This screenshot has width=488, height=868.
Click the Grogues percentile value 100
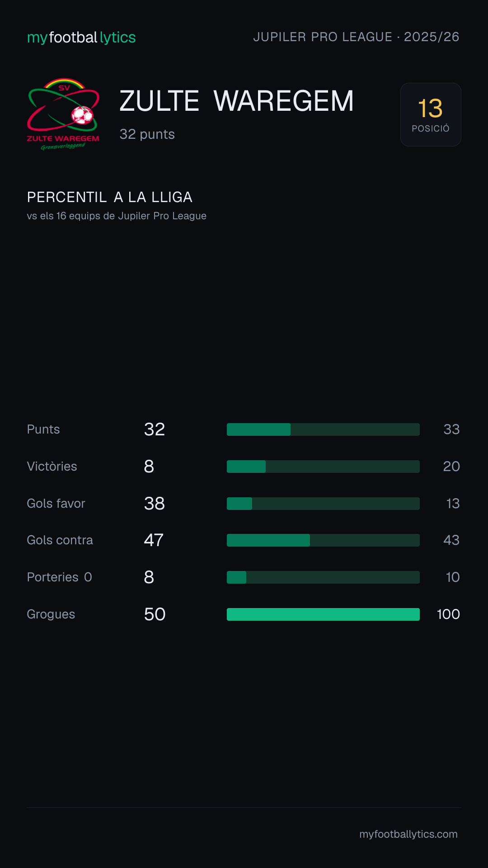pos(448,614)
